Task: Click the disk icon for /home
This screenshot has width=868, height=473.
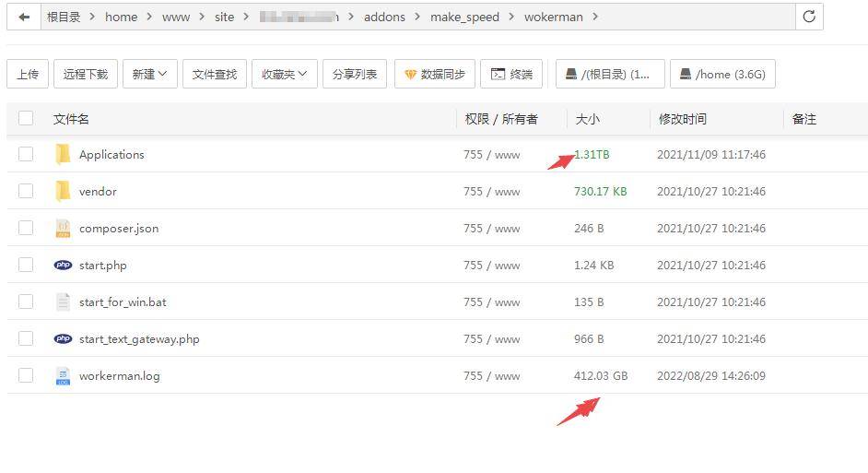Action: click(x=686, y=74)
